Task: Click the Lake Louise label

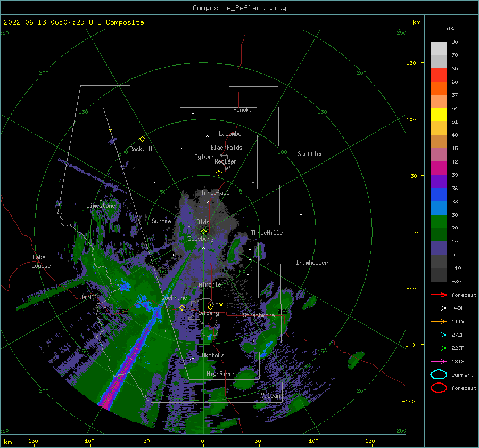Action: 41,262
